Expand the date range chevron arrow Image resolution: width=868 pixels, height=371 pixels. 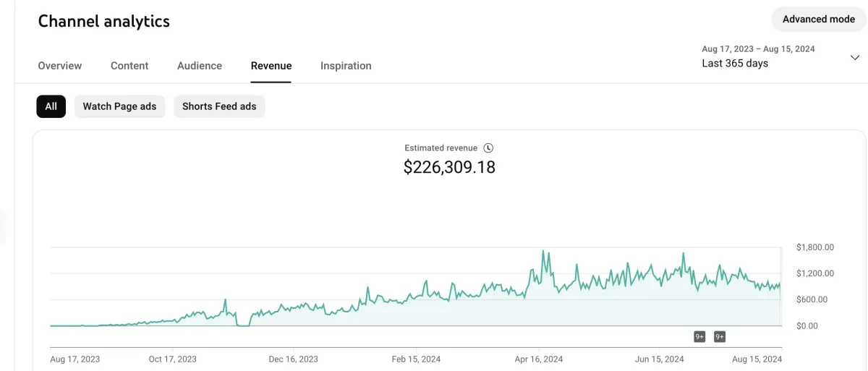(x=854, y=58)
